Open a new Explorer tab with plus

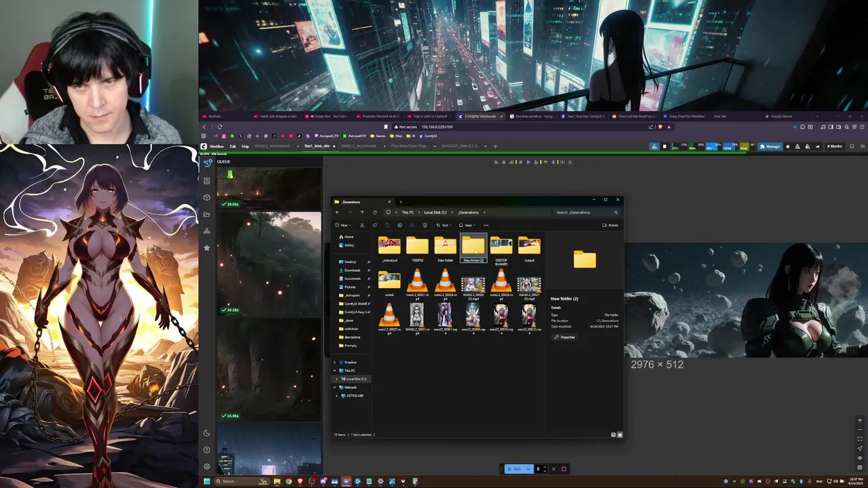[x=401, y=201]
